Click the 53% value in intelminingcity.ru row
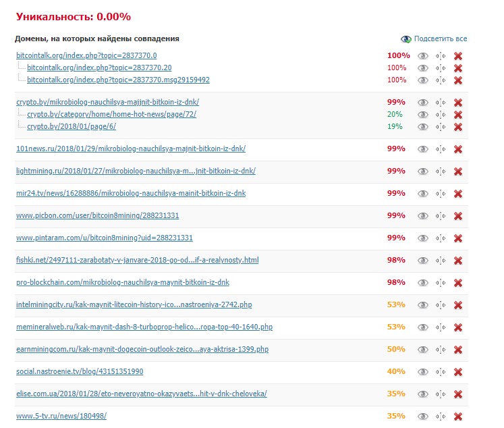The width and height of the screenshot is (504, 428). (x=396, y=304)
